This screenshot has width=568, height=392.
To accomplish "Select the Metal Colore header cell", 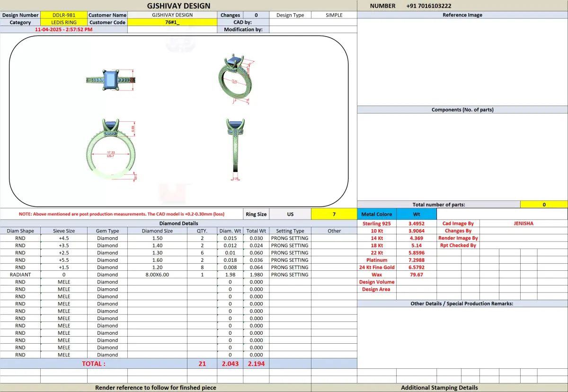I will [377, 214].
